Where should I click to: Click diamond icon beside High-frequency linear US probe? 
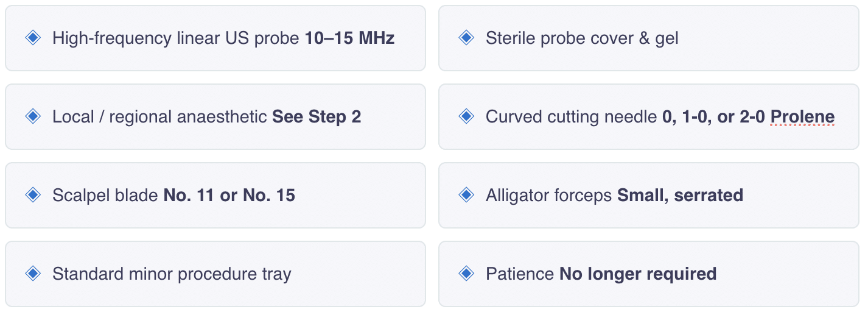click(x=33, y=38)
